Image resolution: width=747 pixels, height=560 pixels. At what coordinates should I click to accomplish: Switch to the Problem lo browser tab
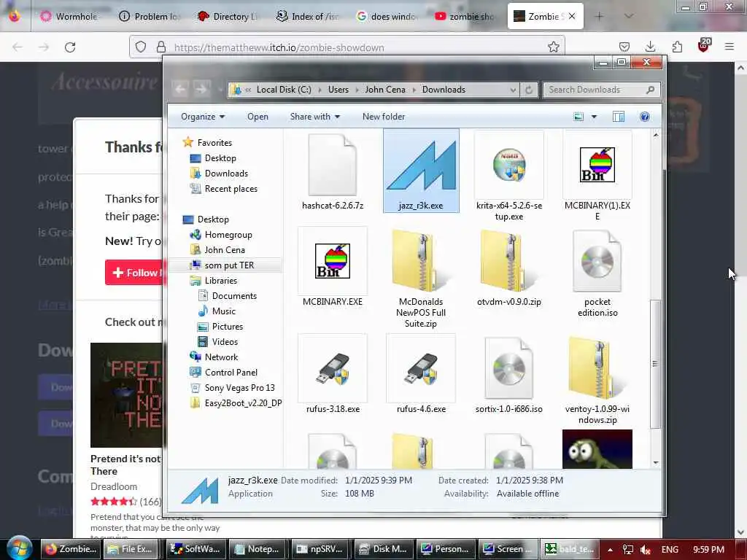(150, 16)
